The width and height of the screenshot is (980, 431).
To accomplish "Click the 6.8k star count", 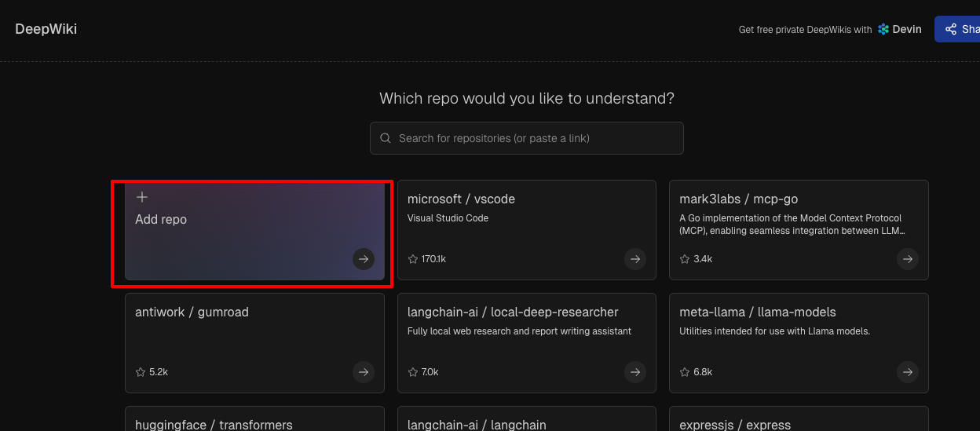I will point(703,372).
